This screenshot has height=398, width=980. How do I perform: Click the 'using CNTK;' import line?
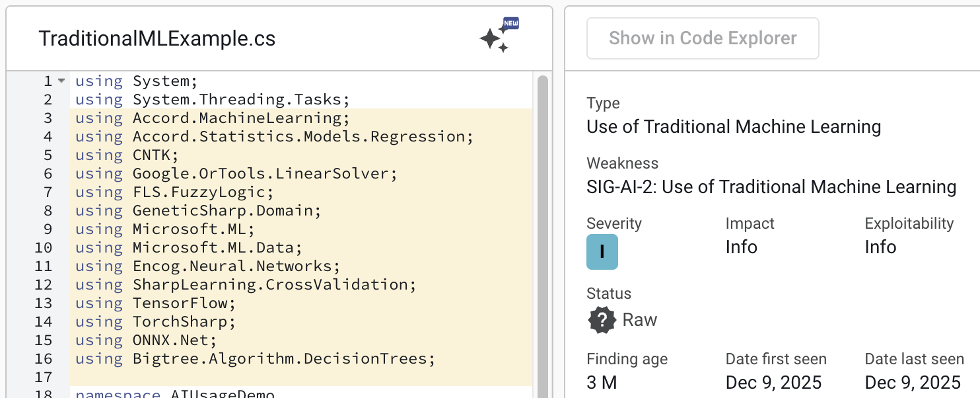127,155
